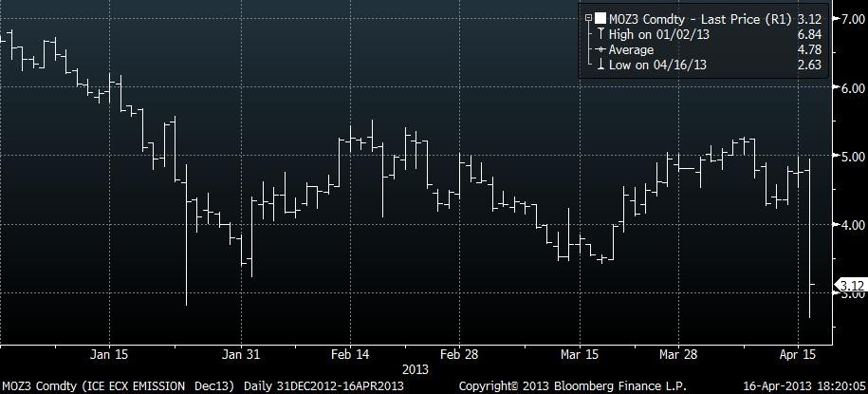The height and width of the screenshot is (394, 868).
Task: Click the Average marker icon in legend
Action: click(x=600, y=49)
